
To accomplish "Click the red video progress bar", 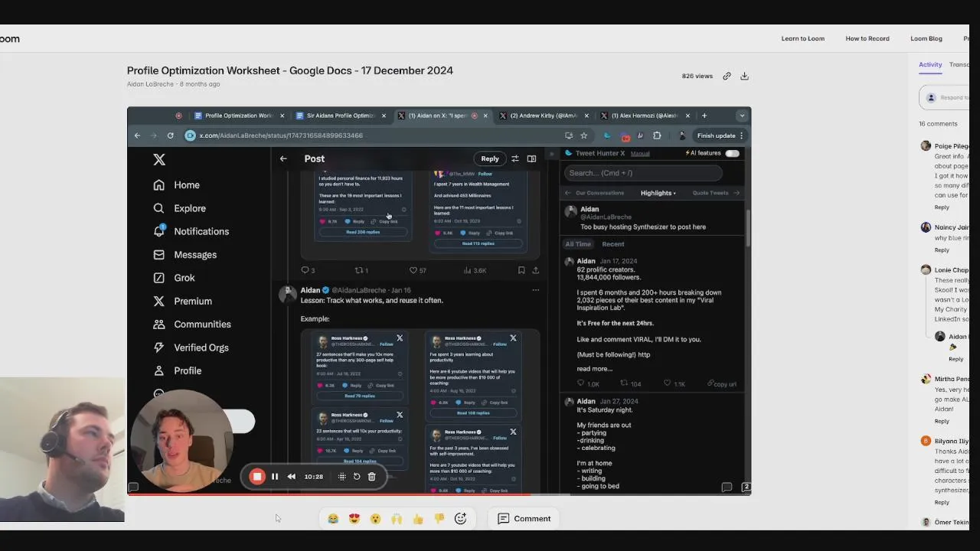I will click(x=329, y=494).
